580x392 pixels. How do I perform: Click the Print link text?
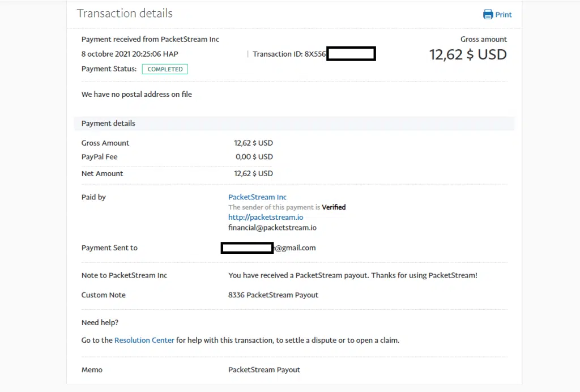[504, 15]
